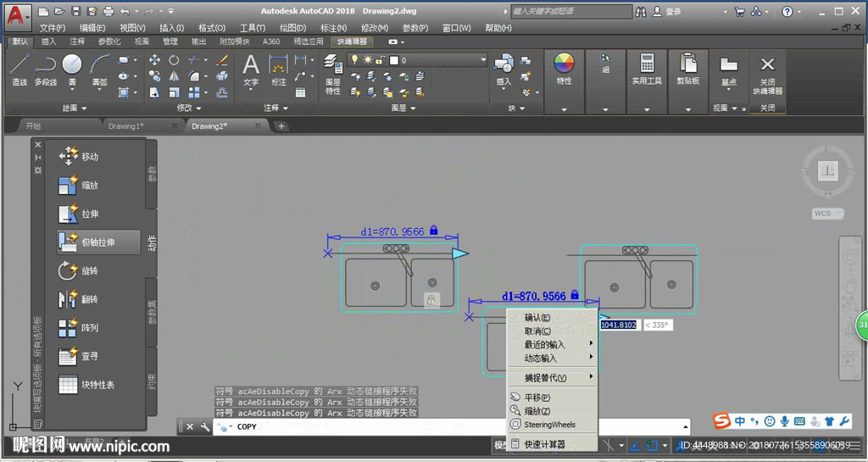Click the Rotate icon in 修改 panel
The image size is (868, 462).
click(x=174, y=59)
